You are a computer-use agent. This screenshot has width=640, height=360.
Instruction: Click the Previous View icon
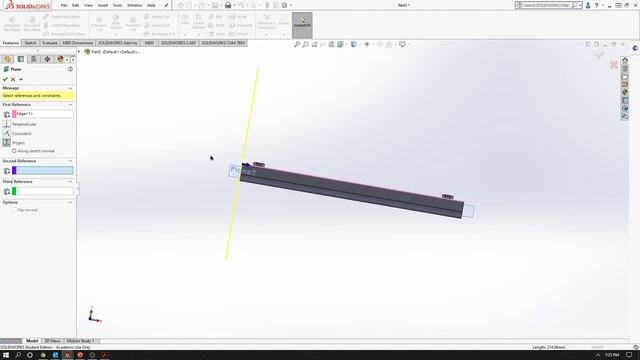[x=314, y=44]
